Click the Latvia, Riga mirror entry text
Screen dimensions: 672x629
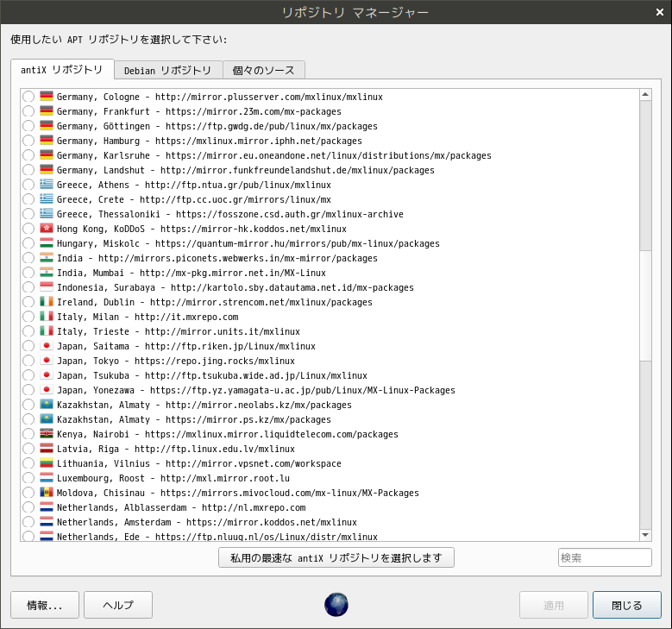pos(176,449)
